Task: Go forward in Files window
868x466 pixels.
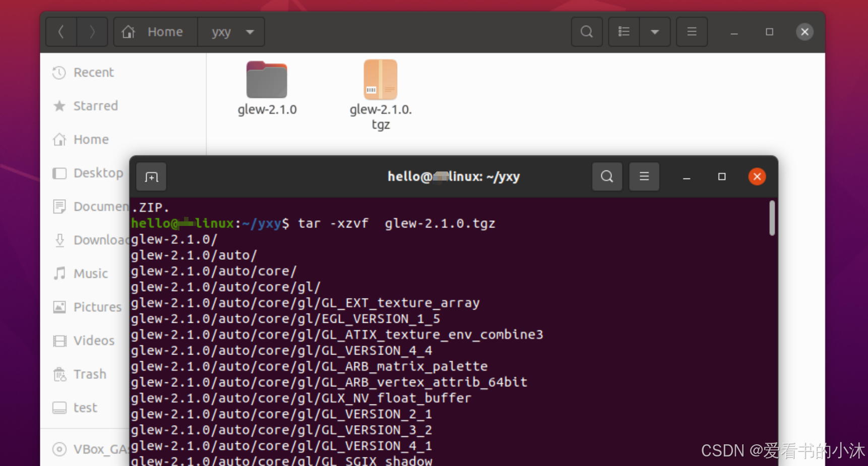Action: [x=92, y=32]
